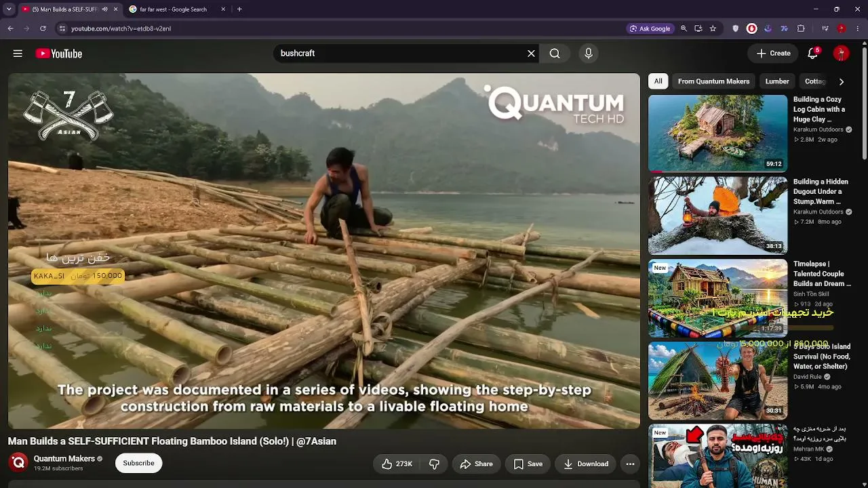Open media controls playlist icon
The width and height of the screenshot is (868, 488).
click(825, 28)
